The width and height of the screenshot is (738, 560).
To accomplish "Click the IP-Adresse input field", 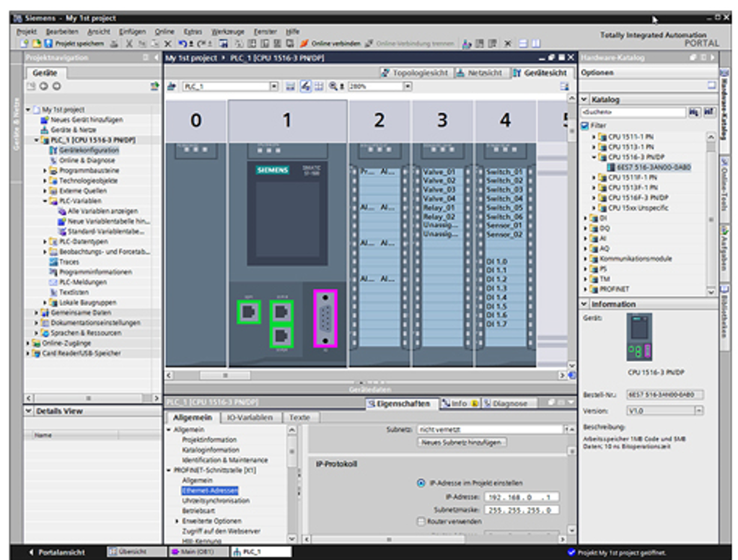I will click(x=522, y=497).
